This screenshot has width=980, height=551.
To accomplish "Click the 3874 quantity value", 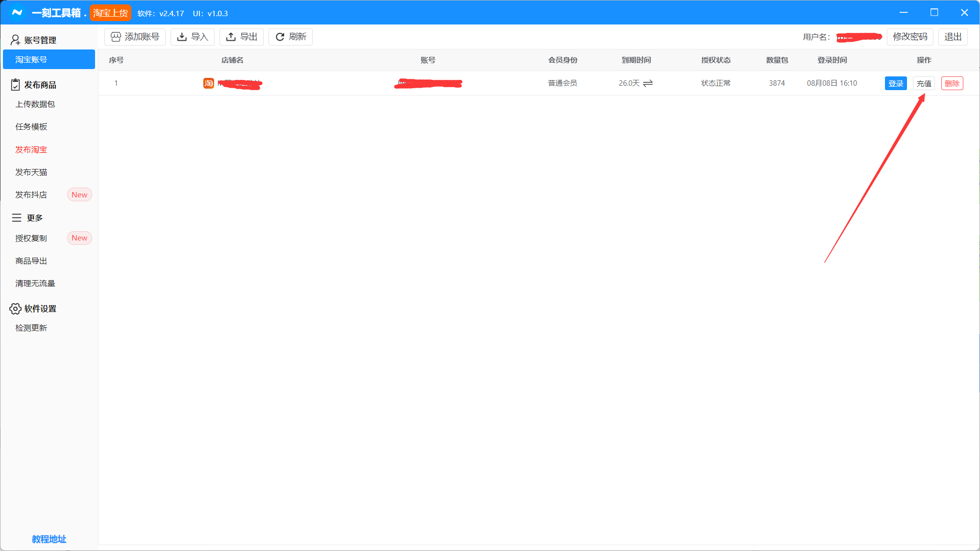I will click(777, 83).
